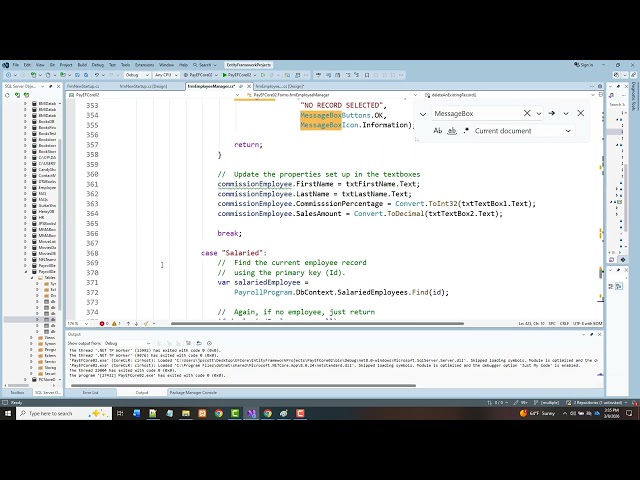The image size is (640, 480).
Task: Click the Search menu box
Action: pyautogui.click(x=205, y=65)
